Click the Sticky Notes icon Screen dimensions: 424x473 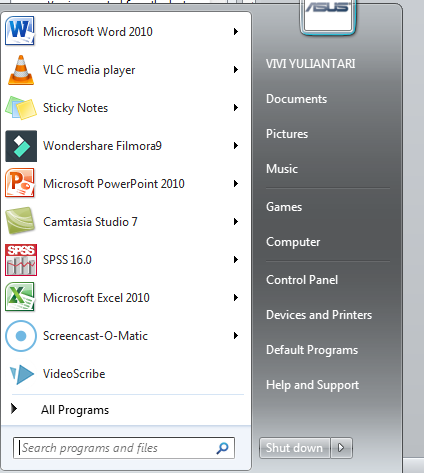[21, 108]
